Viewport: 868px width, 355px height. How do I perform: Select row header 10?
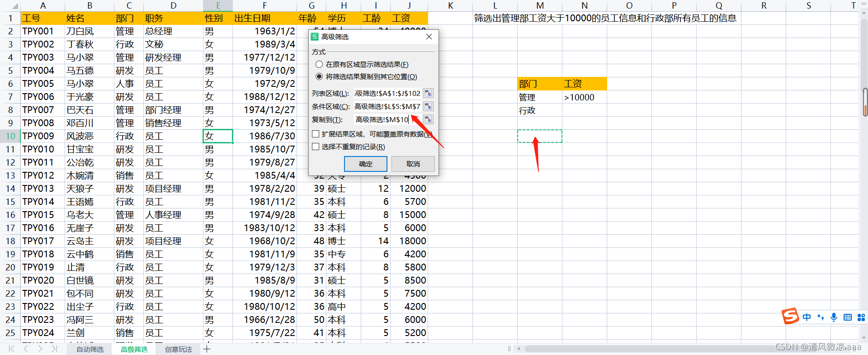point(10,136)
